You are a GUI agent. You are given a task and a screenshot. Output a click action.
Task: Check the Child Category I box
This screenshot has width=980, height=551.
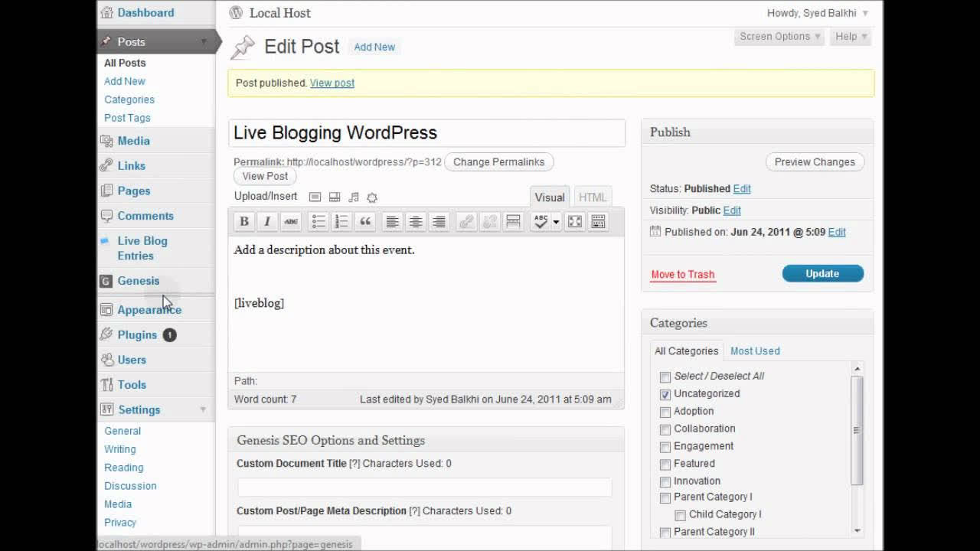(x=680, y=516)
